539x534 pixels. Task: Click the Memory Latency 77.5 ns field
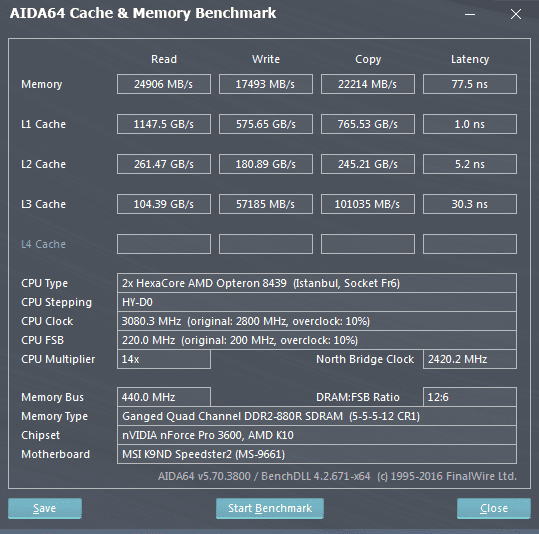(470, 84)
